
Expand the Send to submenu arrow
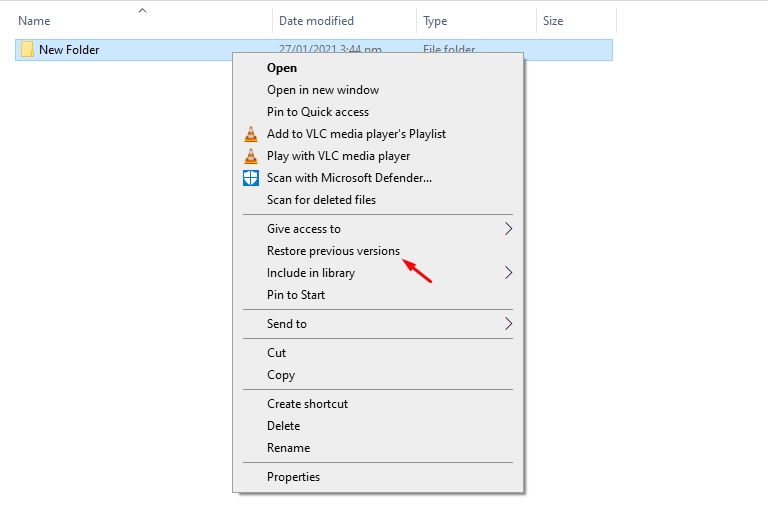point(508,324)
